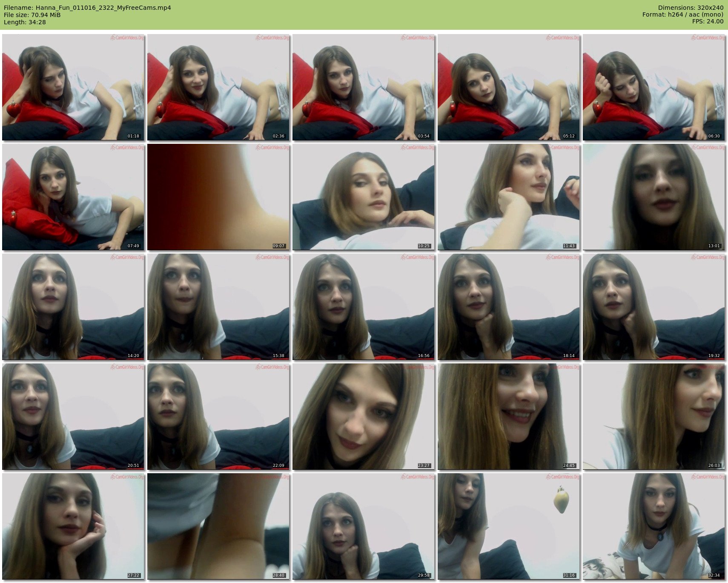Select the frame timed 18:14

[x=509, y=307]
